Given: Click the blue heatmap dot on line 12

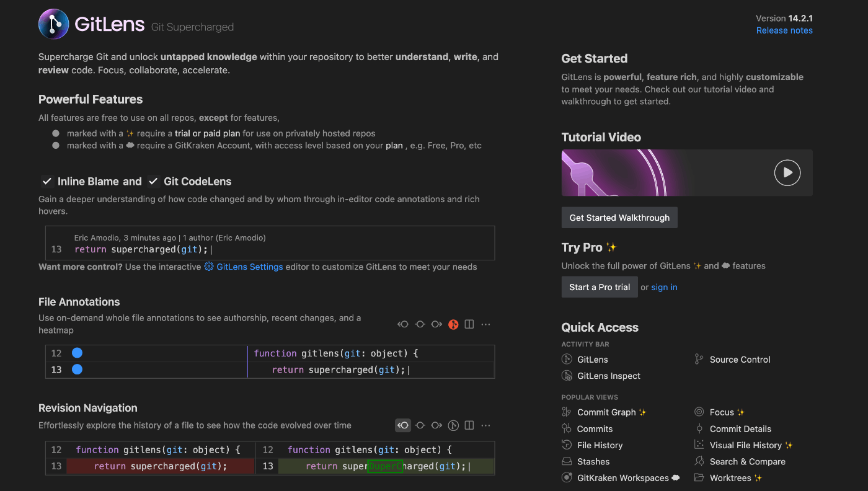Looking at the screenshot, I should pos(77,353).
